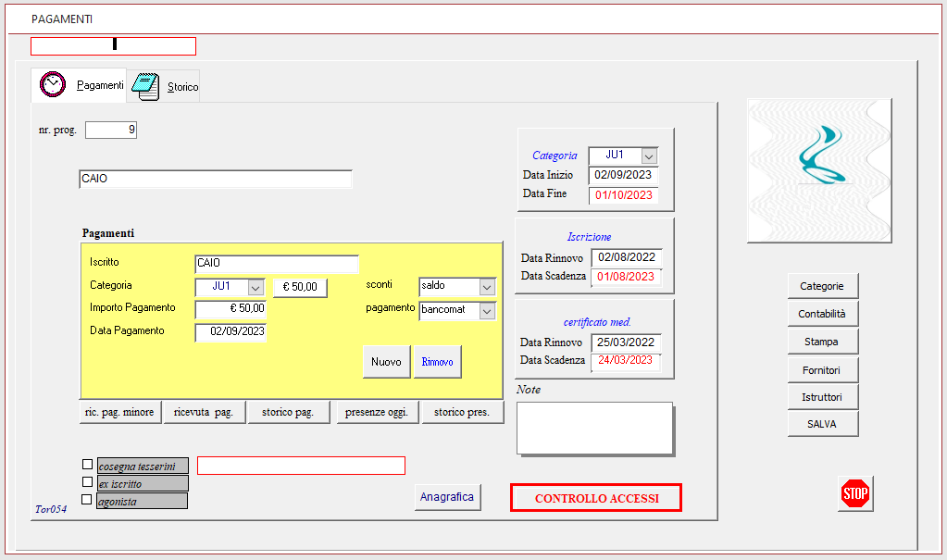The height and width of the screenshot is (560, 947).
Task: Click the ricevuta pag. button
Action: [205, 412]
